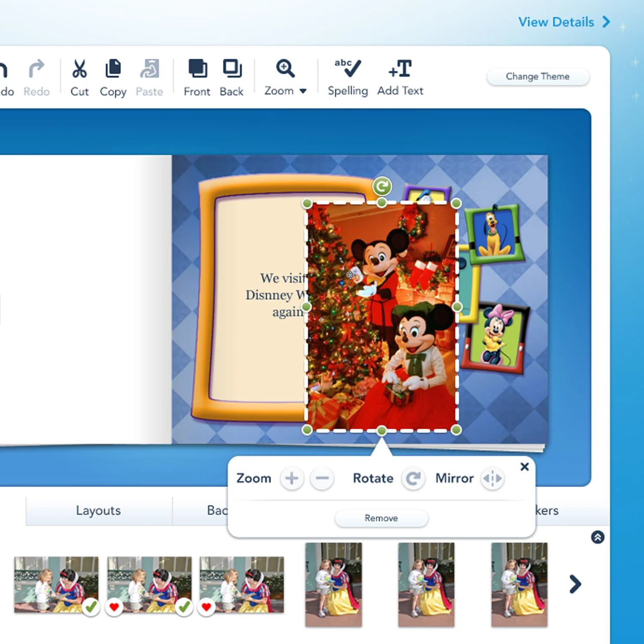Select last portrait Snow White thumbnail
The height and width of the screenshot is (644, 644).
pos(519,585)
